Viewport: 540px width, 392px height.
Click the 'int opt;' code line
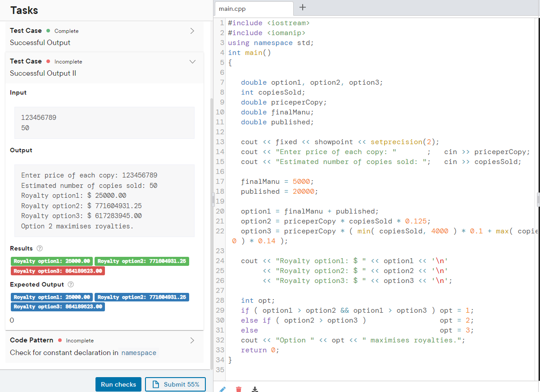258,301
